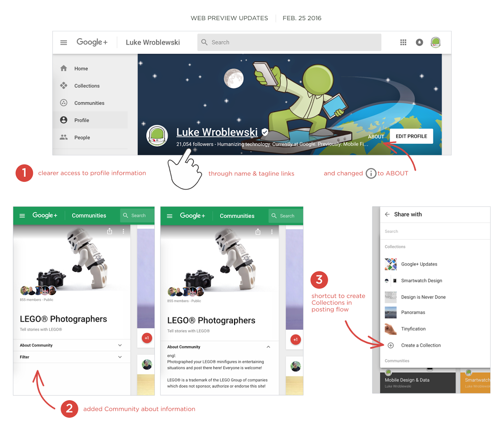Open the ABOUT link on the profile banner
Viewport: 504px width, 436px height.
pyautogui.click(x=376, y=137)
